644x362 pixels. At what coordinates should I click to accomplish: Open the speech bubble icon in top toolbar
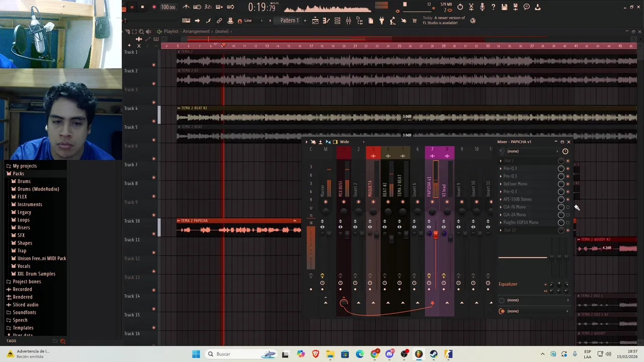(527, 7)
